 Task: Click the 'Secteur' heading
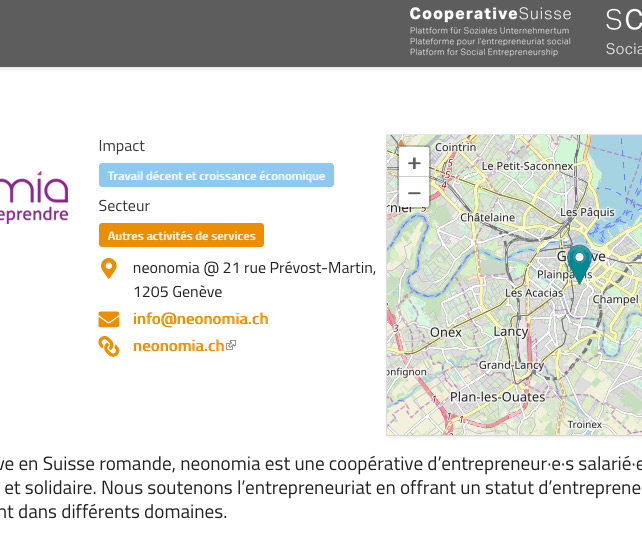(x=124, y=206)
